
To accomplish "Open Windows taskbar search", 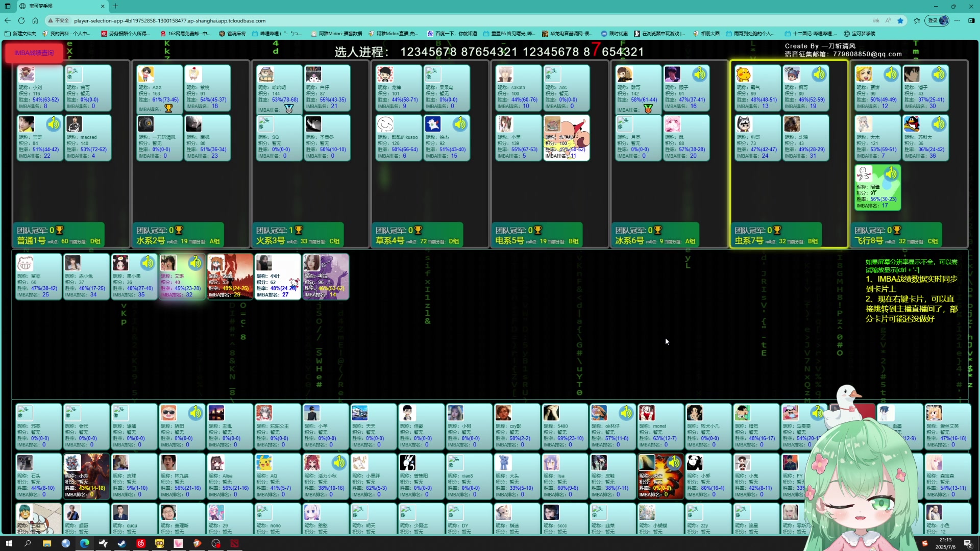I will pos(28,543).
